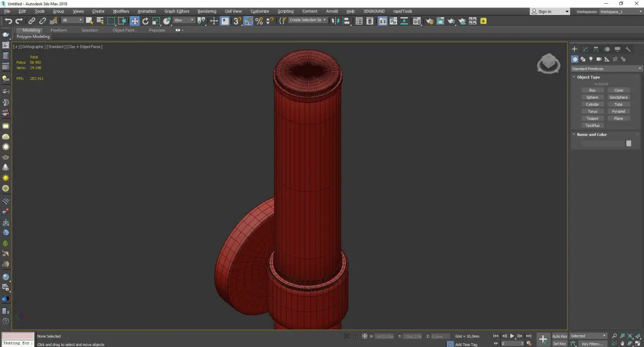644x347 pixels.
Task: Click the object color swatch
Action: 628,144
